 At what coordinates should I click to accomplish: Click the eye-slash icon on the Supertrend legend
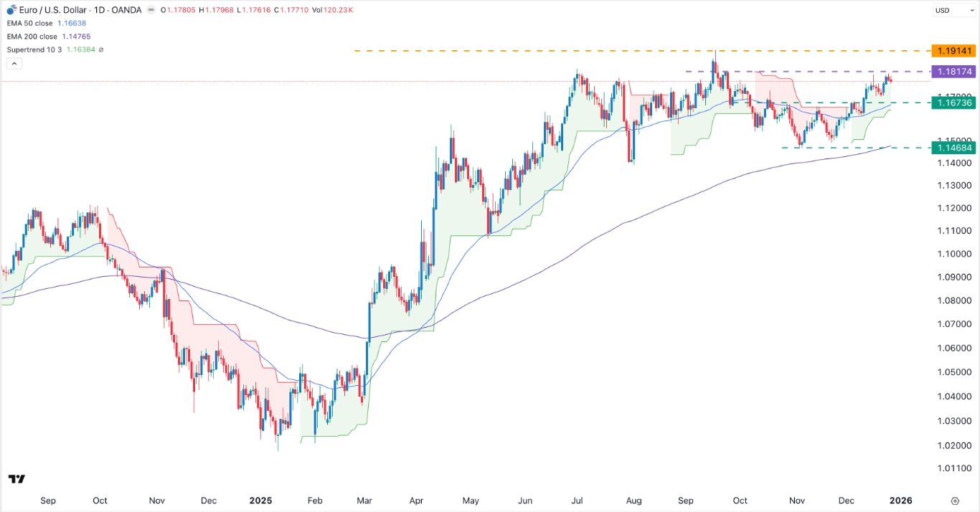101,49
